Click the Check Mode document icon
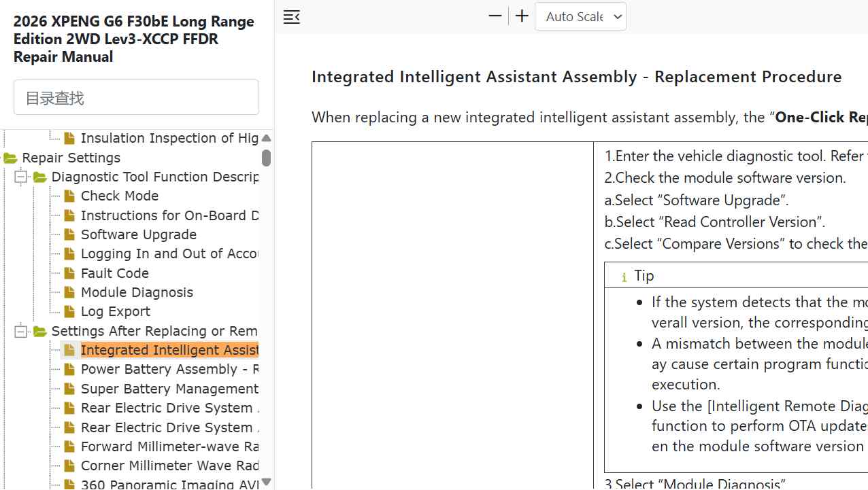Screen dimensions: 868x490 click(x=69, y=196)
